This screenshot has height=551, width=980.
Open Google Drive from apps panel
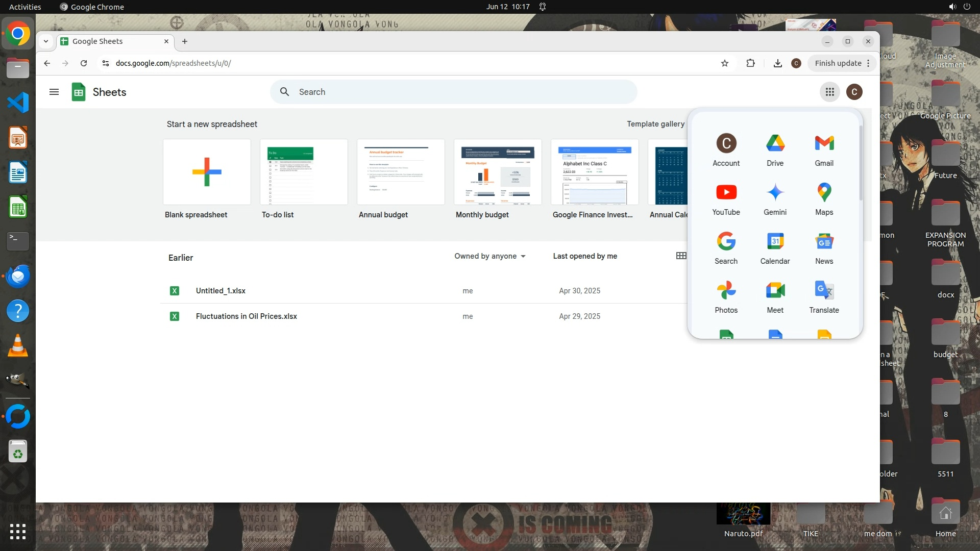775,144
